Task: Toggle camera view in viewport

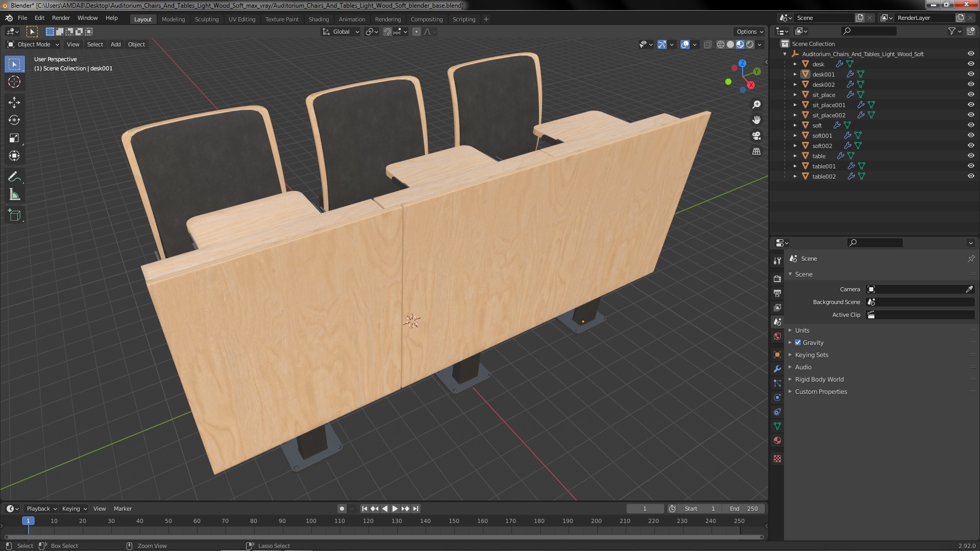Action: point(756,136)
